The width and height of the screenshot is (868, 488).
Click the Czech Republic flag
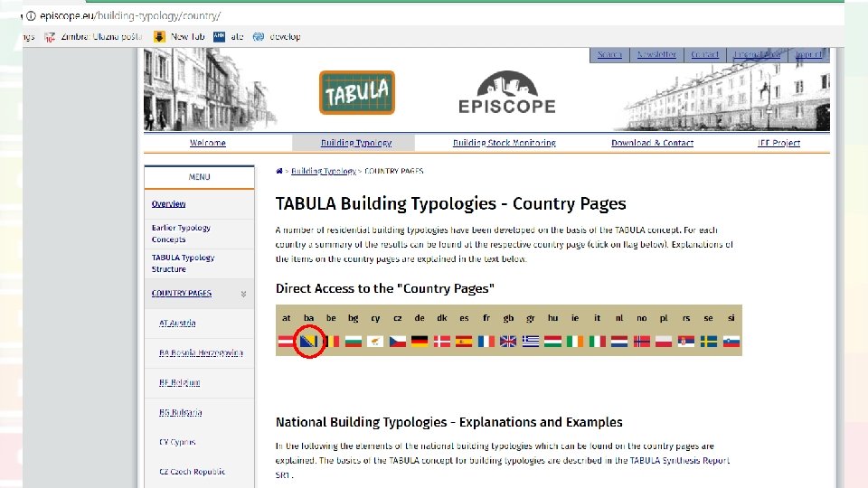pyautogui.click(x=398, y=342)
